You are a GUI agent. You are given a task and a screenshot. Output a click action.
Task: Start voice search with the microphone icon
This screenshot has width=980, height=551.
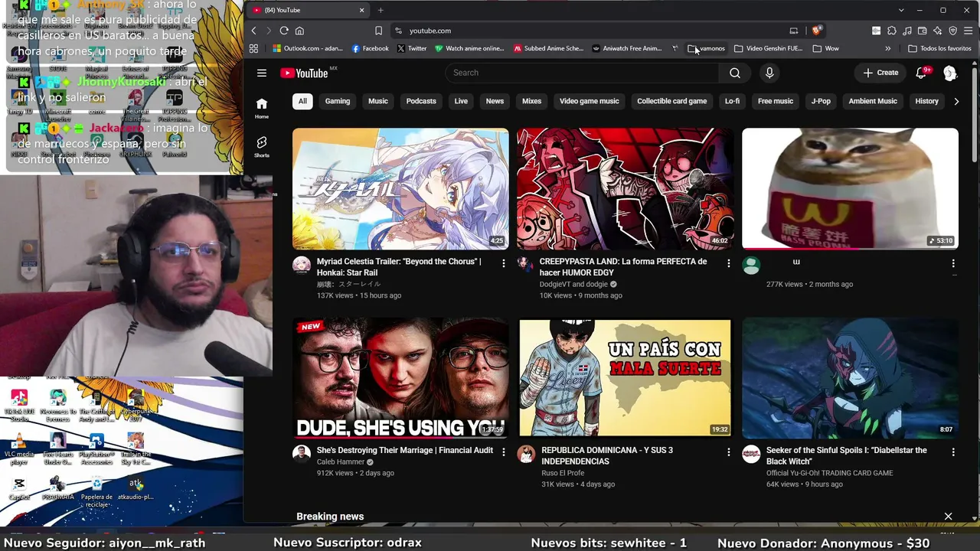[769, 73]
